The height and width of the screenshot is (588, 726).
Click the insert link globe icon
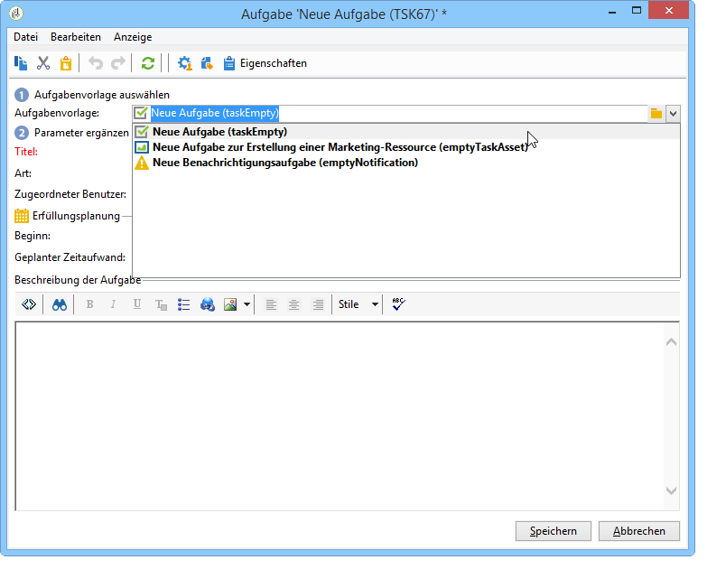coord(208,304)
